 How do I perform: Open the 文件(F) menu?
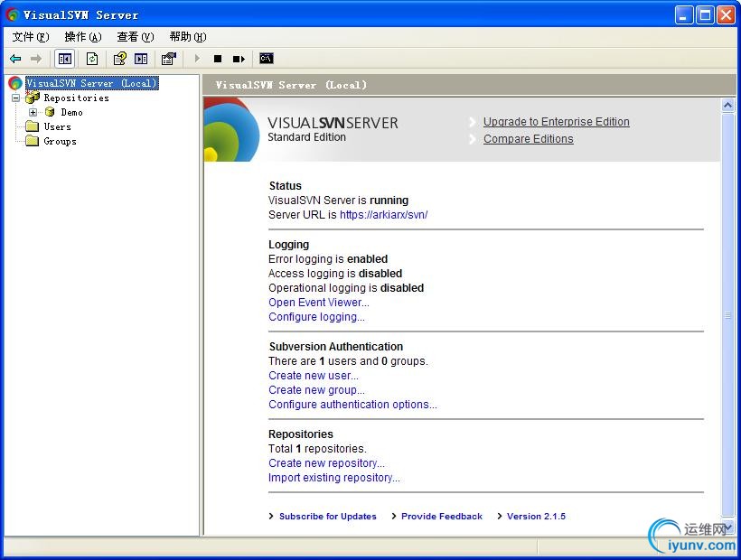click(x=30, y=37)
